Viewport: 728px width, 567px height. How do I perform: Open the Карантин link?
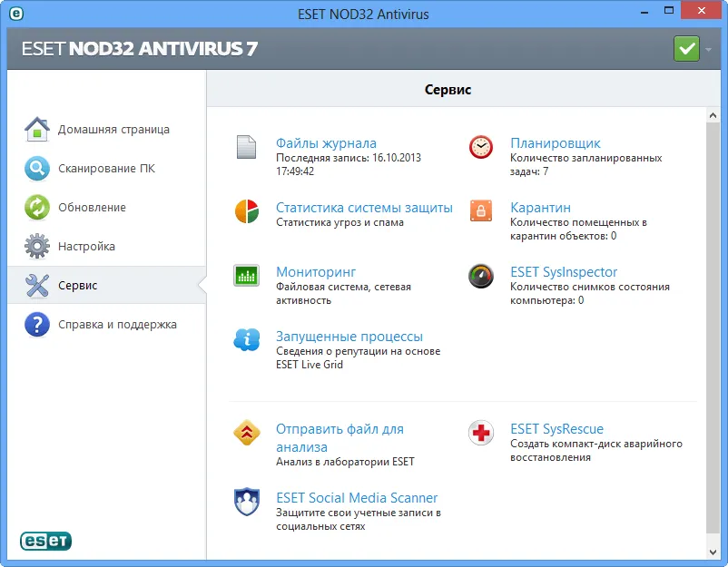tap(540, 208)
